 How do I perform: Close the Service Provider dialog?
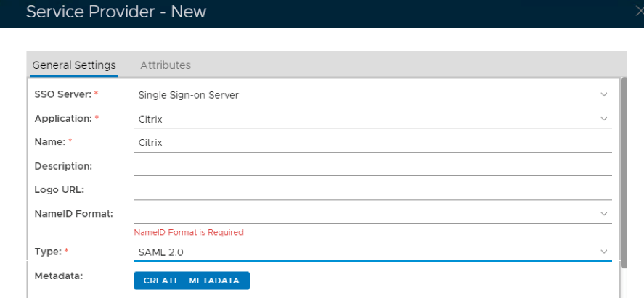tap(639, 11)
